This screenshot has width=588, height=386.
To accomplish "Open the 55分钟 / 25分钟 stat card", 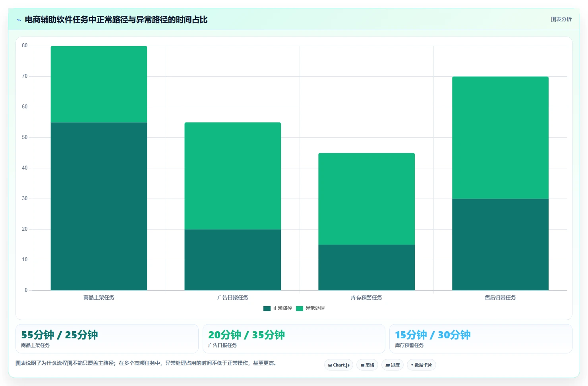I will [107, 339].
